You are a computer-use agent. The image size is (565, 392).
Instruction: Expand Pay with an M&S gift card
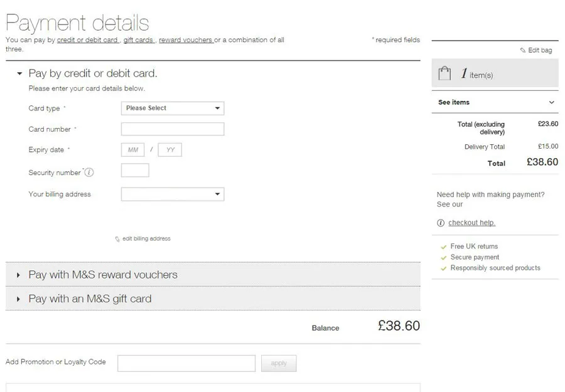90,299
